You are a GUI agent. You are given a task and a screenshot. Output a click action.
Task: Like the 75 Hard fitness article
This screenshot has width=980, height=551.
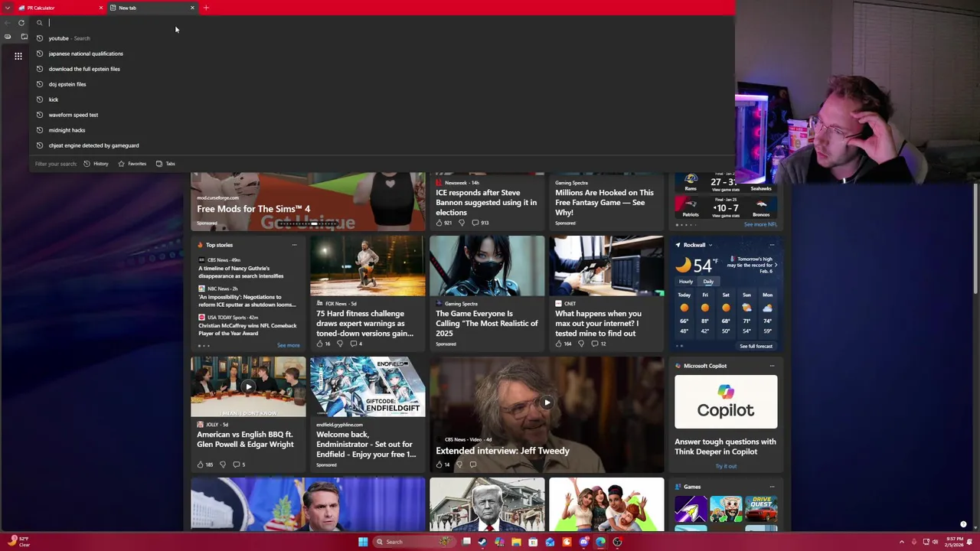coord(324,344)
